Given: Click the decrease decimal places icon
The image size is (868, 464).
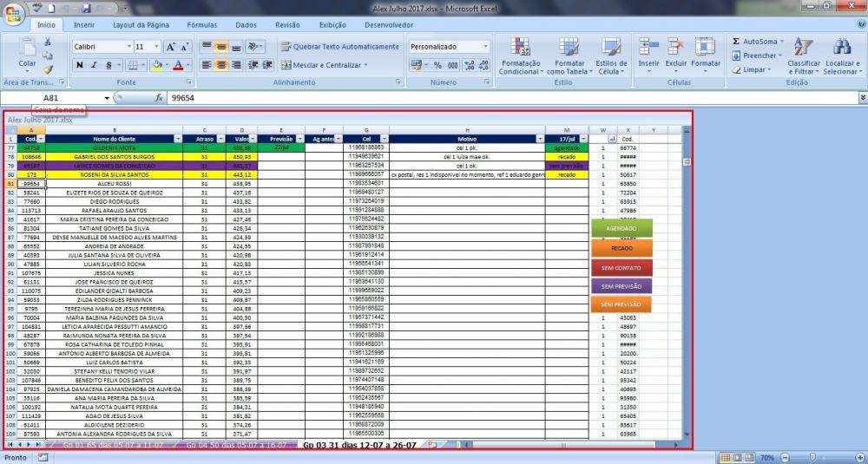Looking at the screenshot, I should click(483, 65).
